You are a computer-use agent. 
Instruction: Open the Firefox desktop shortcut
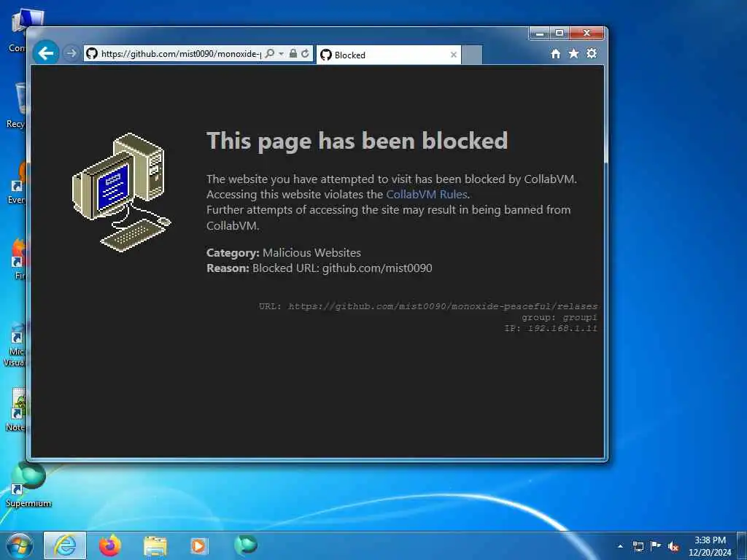point(18,260)
